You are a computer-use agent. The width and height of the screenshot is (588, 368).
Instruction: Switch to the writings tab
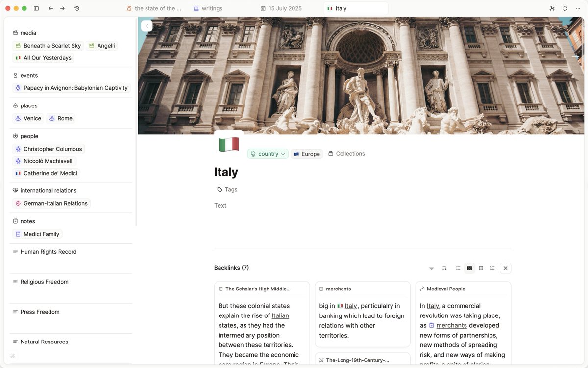(208, 8)
